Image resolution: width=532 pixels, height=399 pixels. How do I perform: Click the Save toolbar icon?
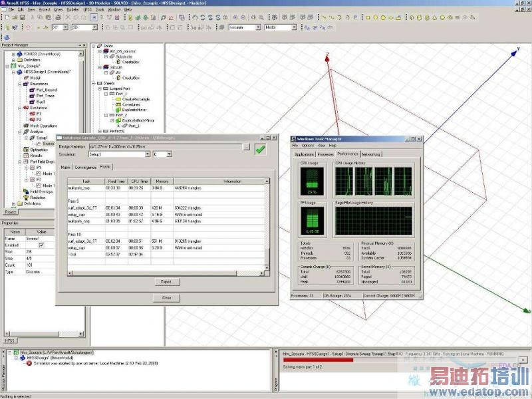pos(23,17)
